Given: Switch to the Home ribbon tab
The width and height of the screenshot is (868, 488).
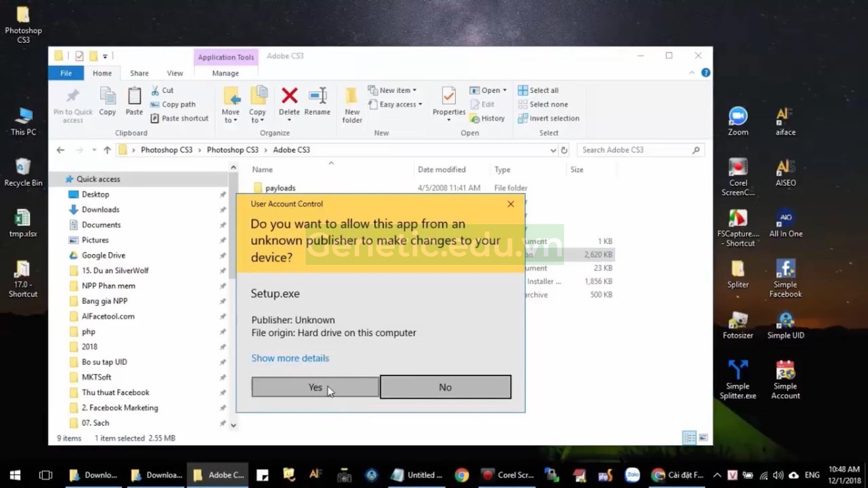Looking at the screenshot, I should pyautogui.click(x=102, y=73).
